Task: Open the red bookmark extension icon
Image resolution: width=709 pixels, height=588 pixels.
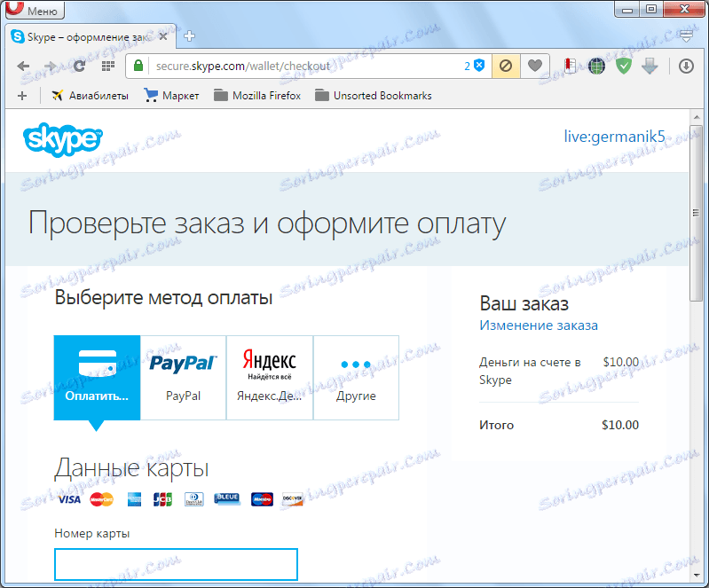Action: click(571, 66)
